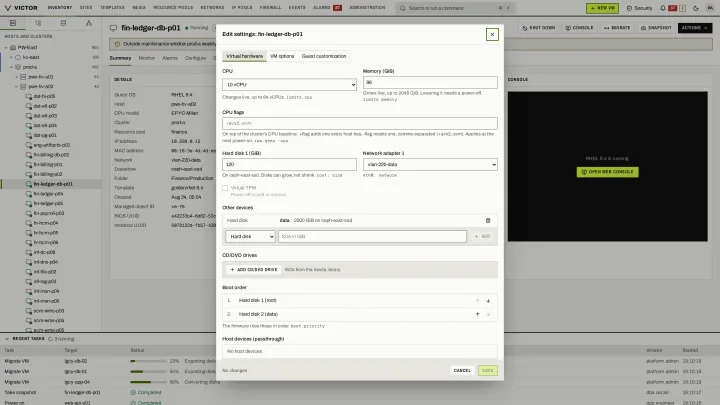Screen dimensions: 720x405
Task: Click the Memory (GiB) input field
Action: [430, 83]
